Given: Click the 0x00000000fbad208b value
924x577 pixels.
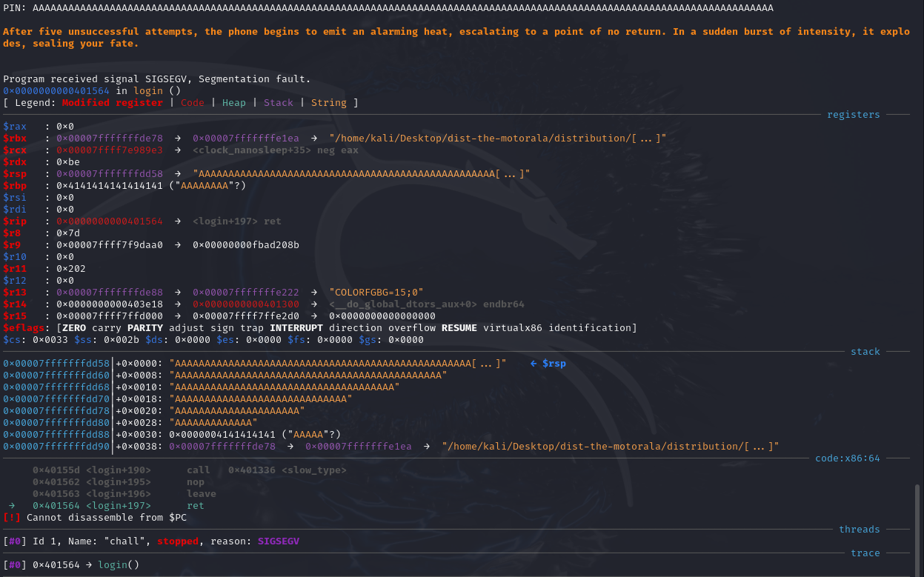Looking at the screenshot, I should 246,245.
